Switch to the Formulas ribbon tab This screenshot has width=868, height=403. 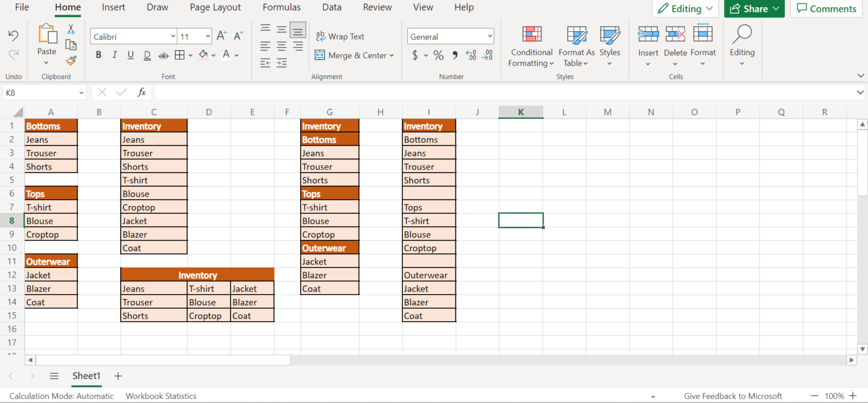pyautogui.click(x=281, y=7)
